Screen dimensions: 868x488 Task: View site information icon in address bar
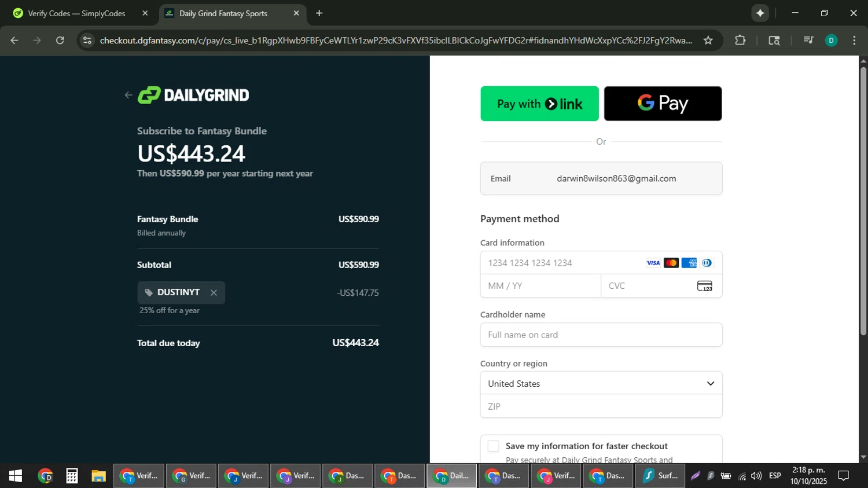(x=87, y=40)
